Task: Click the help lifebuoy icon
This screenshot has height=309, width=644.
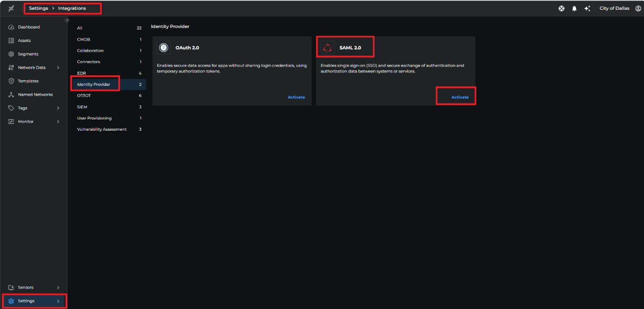Action: (561, 8)
